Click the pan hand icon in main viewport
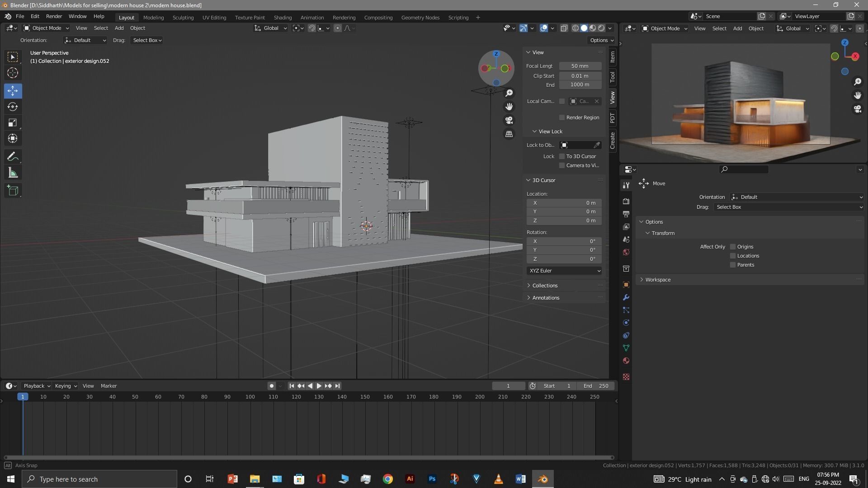Screen dimensions: 868x488 [x=509, y=107]
